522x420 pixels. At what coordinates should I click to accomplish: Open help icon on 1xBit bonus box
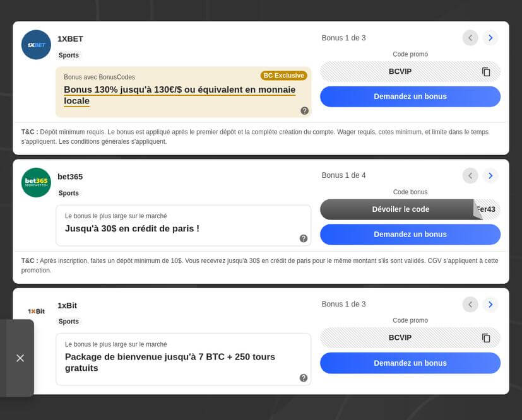click(304, 378)
